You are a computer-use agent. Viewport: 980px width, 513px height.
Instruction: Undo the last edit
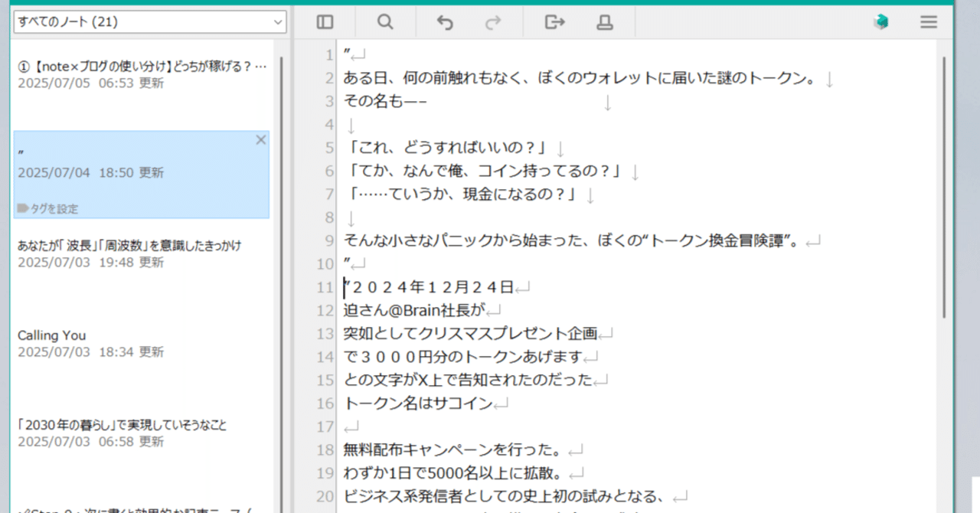tap(445, 22)
